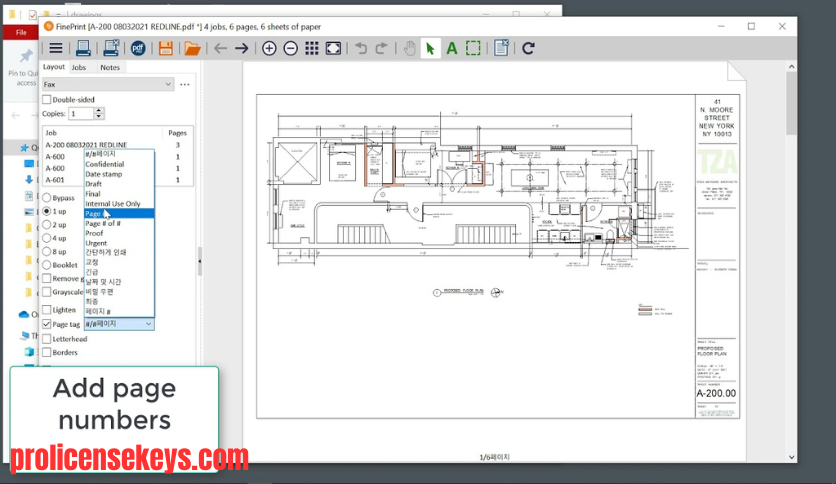Toggle the Double-sided checkbox
Viewport: 836px width, 484px height.
(47, 100)
